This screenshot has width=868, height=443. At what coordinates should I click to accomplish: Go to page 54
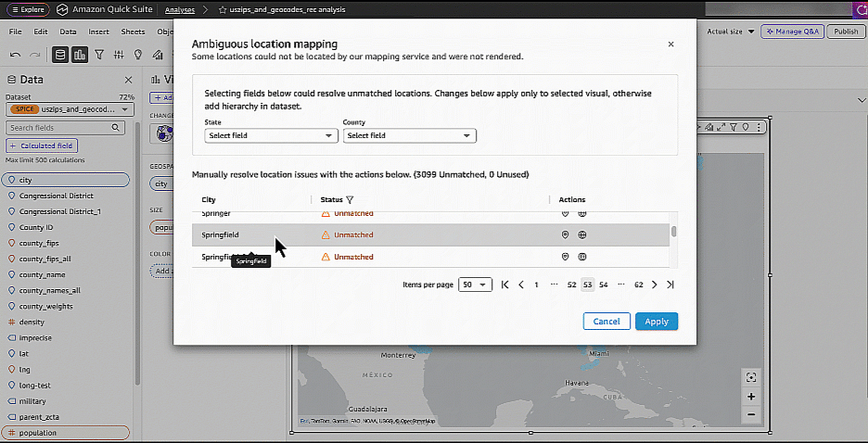point(604,285)
